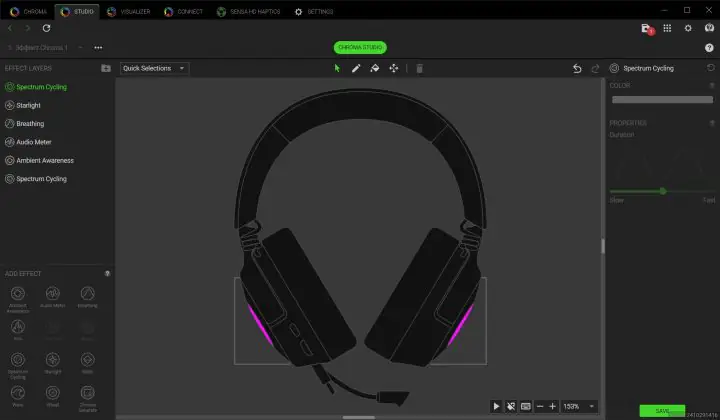The height and width of the screenshot is (420, 720).
Task: Open the apps grid menu
Action: [667, 28]
